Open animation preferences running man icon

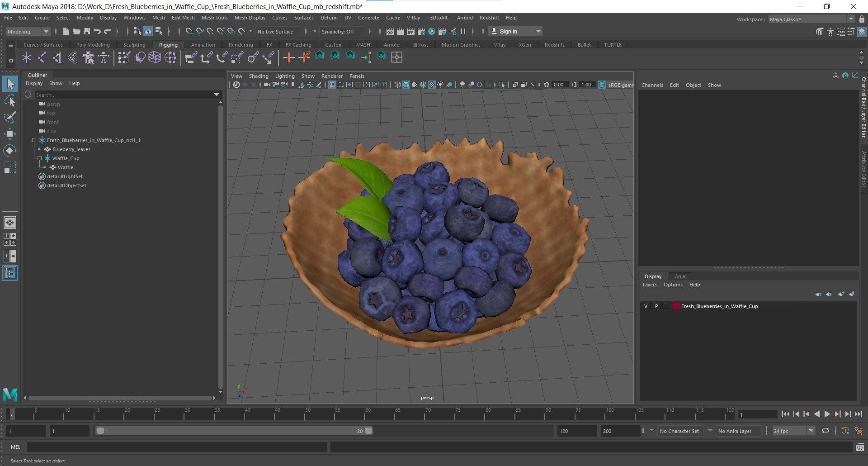pyautogui.click(x=859, y=431)
